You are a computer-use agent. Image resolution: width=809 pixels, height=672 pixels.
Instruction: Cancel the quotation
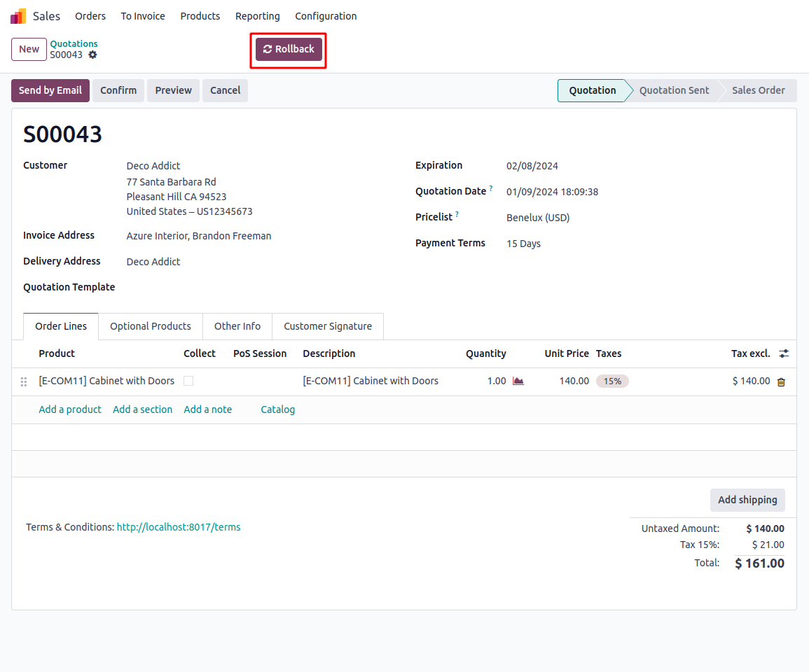click(225, 90)
